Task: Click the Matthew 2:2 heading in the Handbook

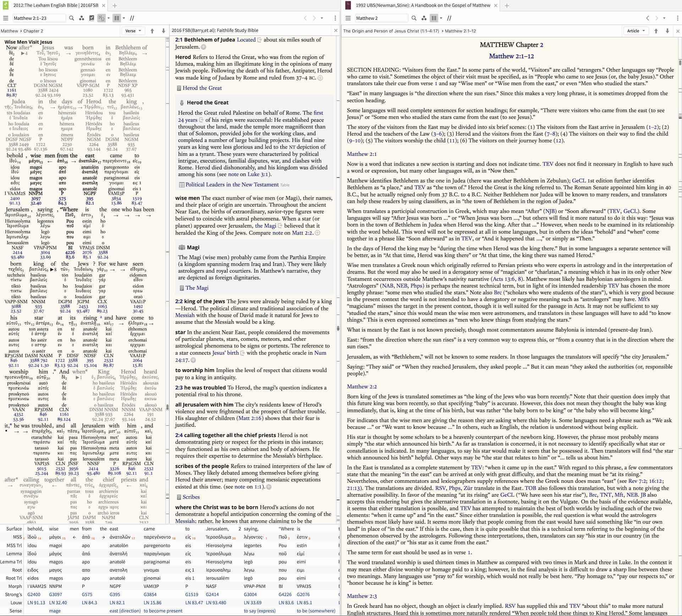Action: tap(362, 387)
